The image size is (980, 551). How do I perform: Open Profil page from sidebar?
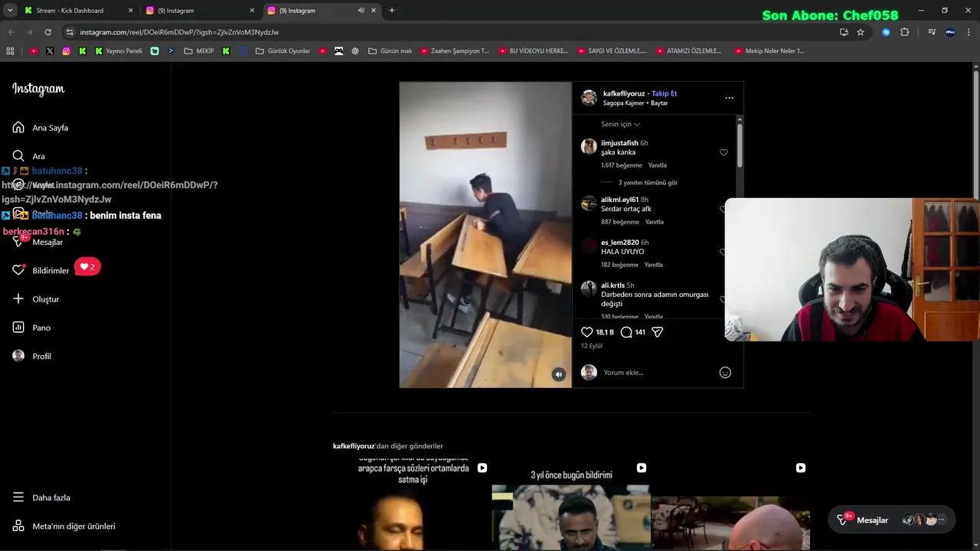click(x=31, y=356)
